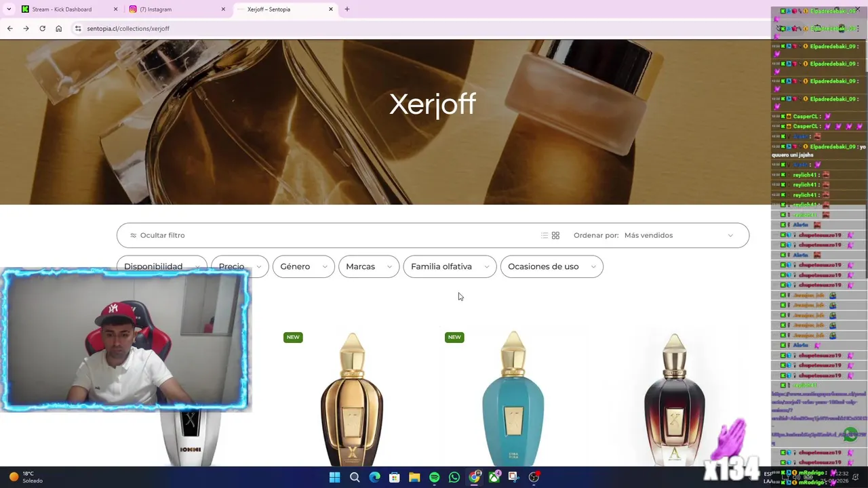868x488 pixels.
Task: Open the tab search dropdown arrow
Action: (x=9, y=9)
